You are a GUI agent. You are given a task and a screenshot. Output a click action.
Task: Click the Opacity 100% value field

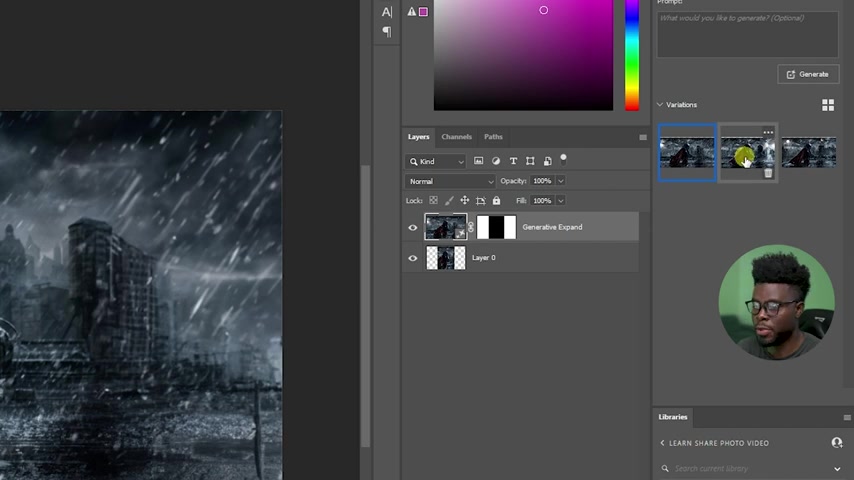[542, 181]
